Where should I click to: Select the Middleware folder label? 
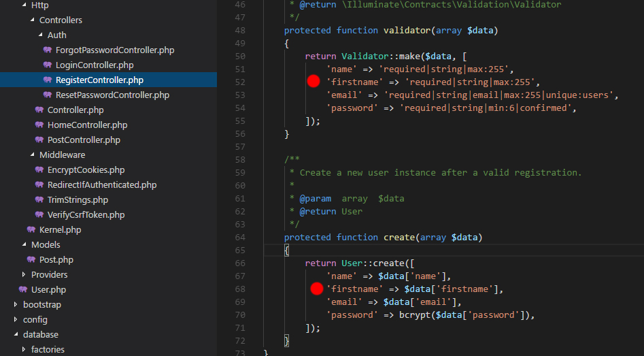[63, 155]
